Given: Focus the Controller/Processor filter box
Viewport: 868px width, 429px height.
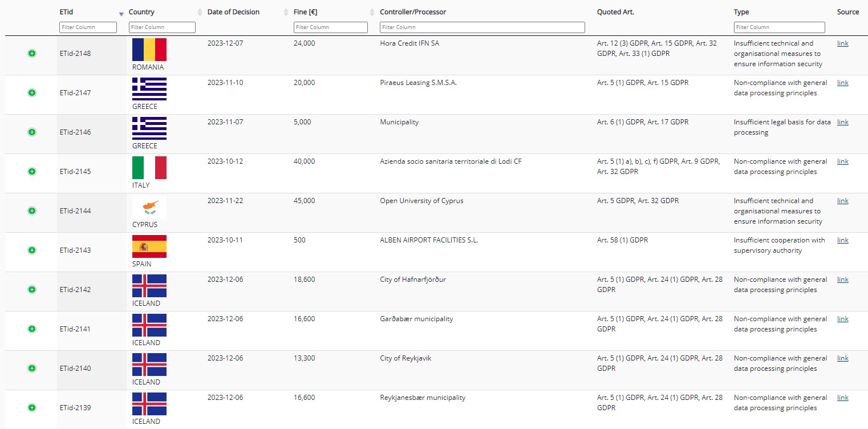Looking at the screenshot, I should (482, 27).
